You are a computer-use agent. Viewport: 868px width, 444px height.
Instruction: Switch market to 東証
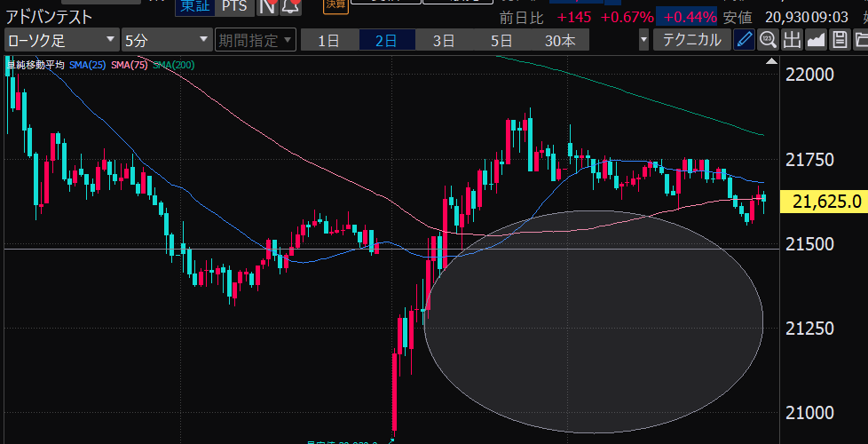tap(193, 5)
